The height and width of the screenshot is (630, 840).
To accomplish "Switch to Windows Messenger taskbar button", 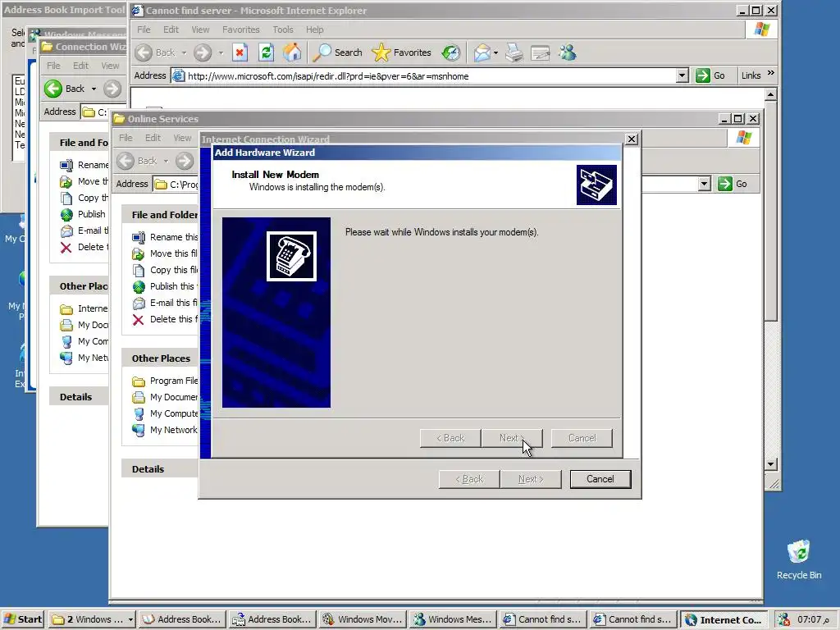I will coord(453,619).
